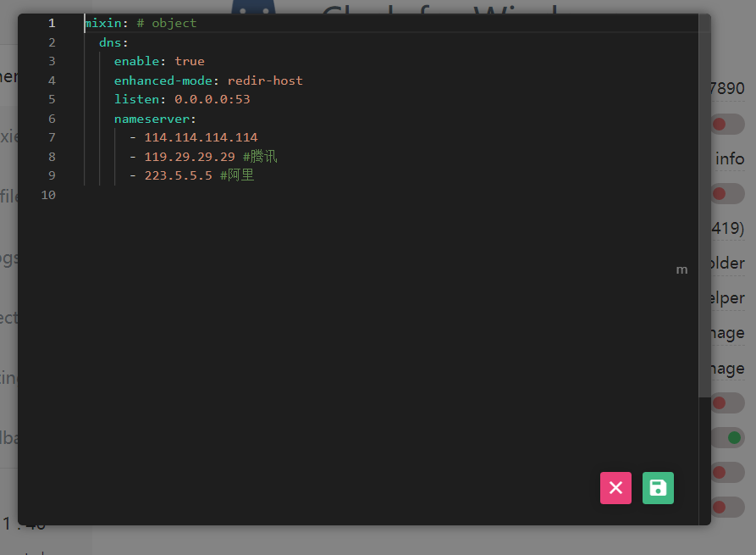Click the 119.29.29.29 nameserver entry

click(x=190, y=157)
